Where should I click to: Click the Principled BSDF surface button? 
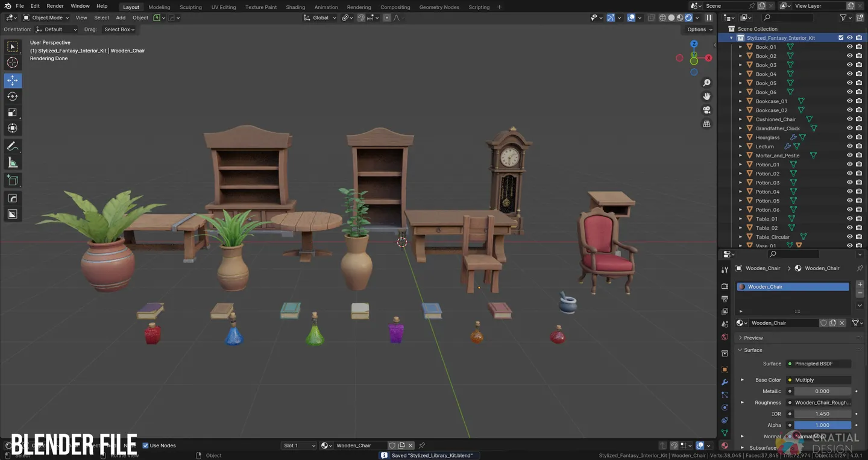point(819,364)
